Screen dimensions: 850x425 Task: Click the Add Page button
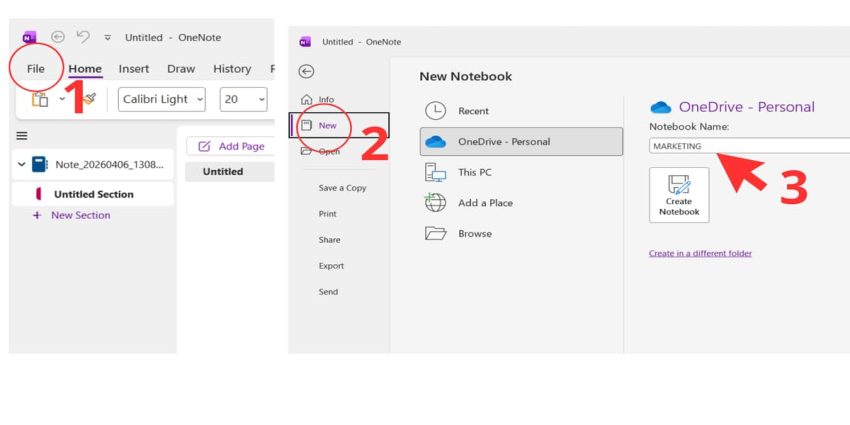click(231, 146)
